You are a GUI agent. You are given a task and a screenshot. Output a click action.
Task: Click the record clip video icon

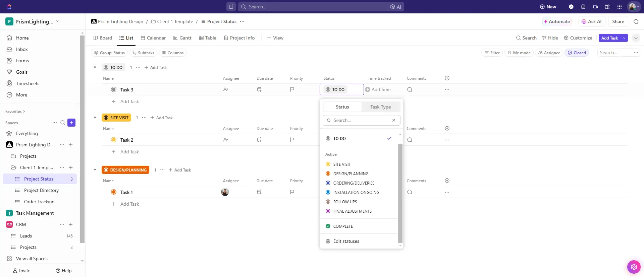(595, 7)
